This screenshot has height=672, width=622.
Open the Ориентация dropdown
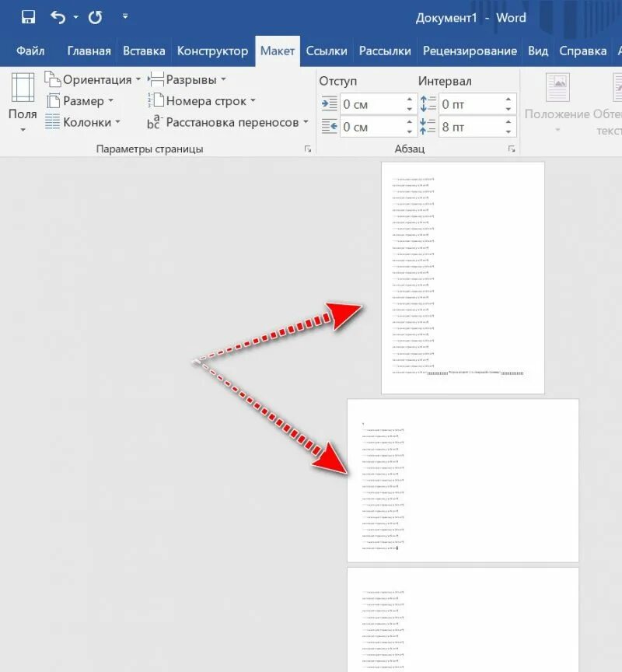[93, 79]
